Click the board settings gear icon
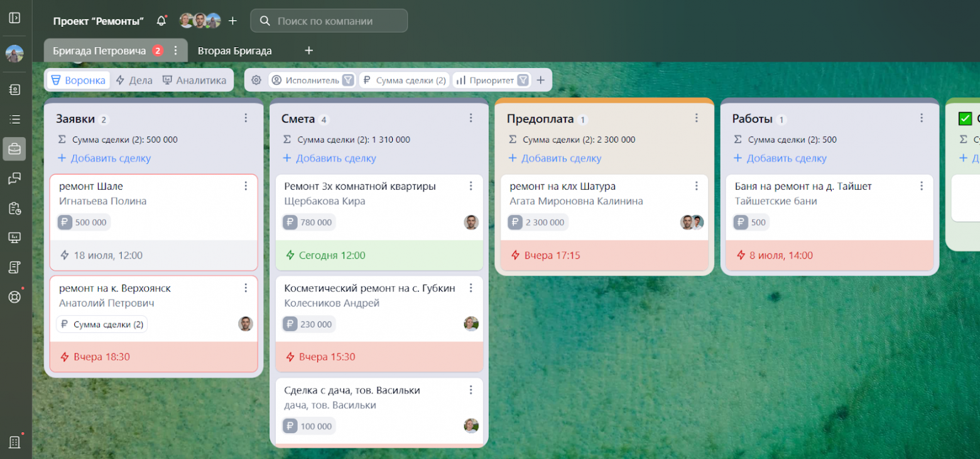Image resolution: width=980 pixels, height=459 pixels. click(256, 80)
